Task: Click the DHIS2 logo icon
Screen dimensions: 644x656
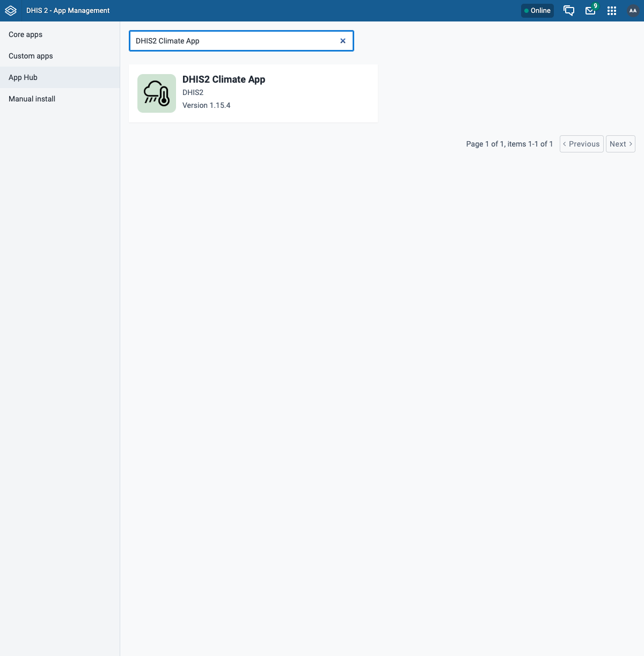Action: [x=11, y=11]
